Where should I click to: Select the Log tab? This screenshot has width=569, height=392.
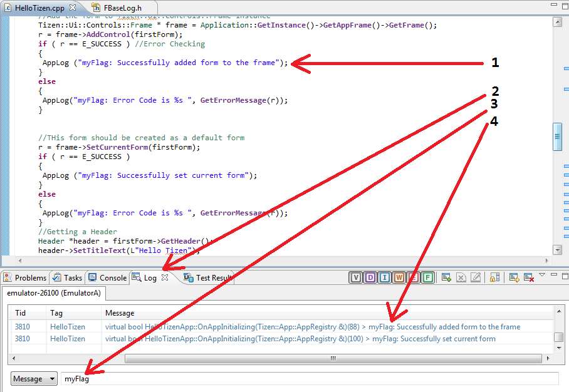(145, 278)
